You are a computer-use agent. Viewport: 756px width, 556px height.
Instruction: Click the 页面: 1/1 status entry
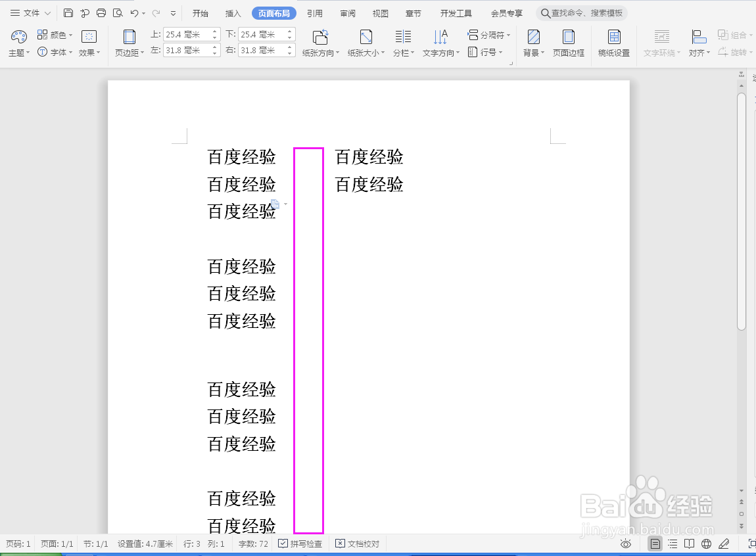[x=57, y=544]
